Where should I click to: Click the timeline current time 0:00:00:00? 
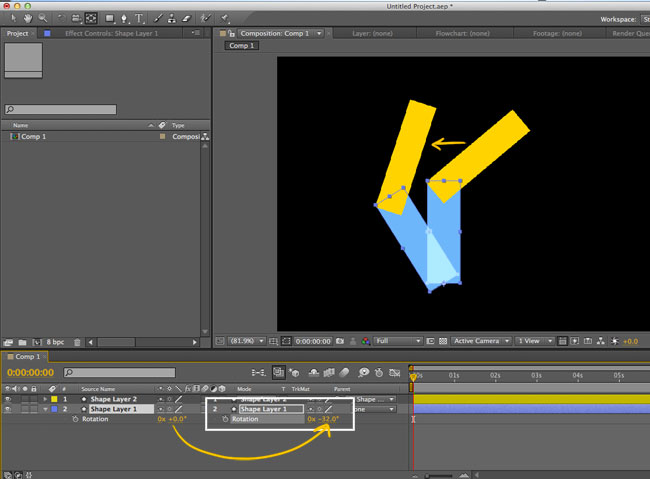30,372
